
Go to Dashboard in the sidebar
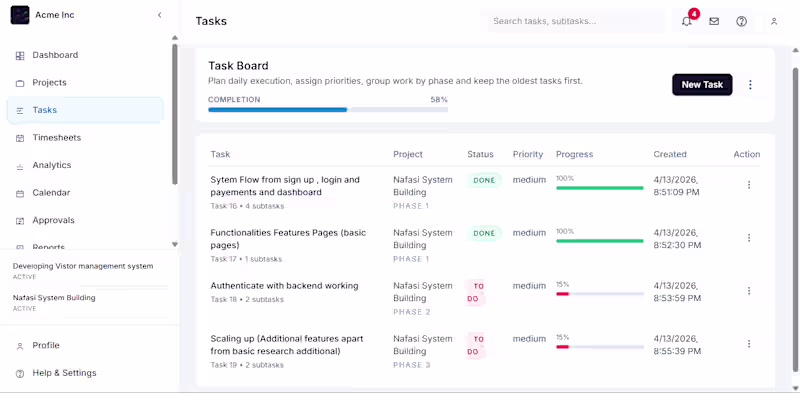[x=85, y=55]
